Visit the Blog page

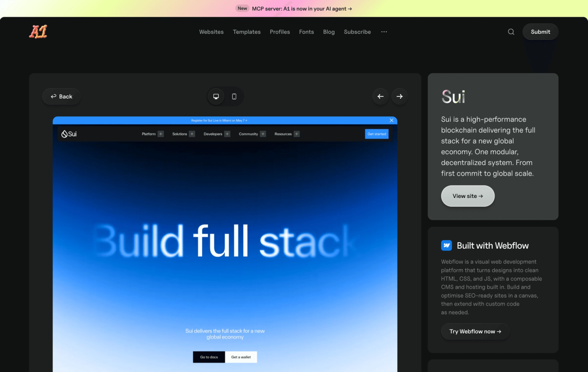point(329,32)
